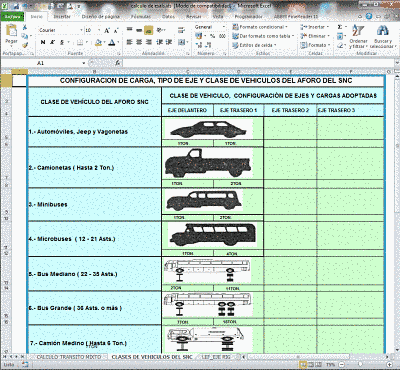Increase font size with large A icon
This screenshot has width=400, height=370.
tap(107, 30)
